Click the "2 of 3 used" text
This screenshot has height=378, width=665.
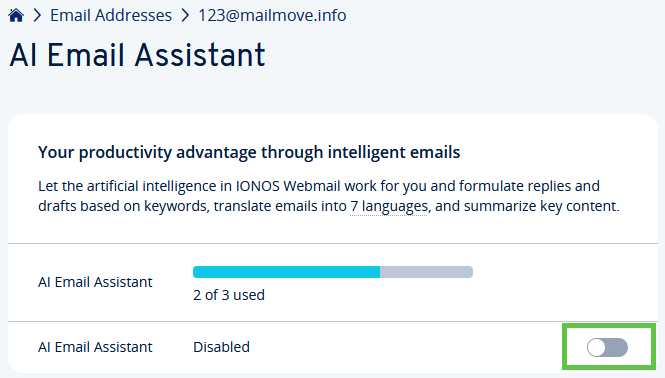[x=229, y=295]
